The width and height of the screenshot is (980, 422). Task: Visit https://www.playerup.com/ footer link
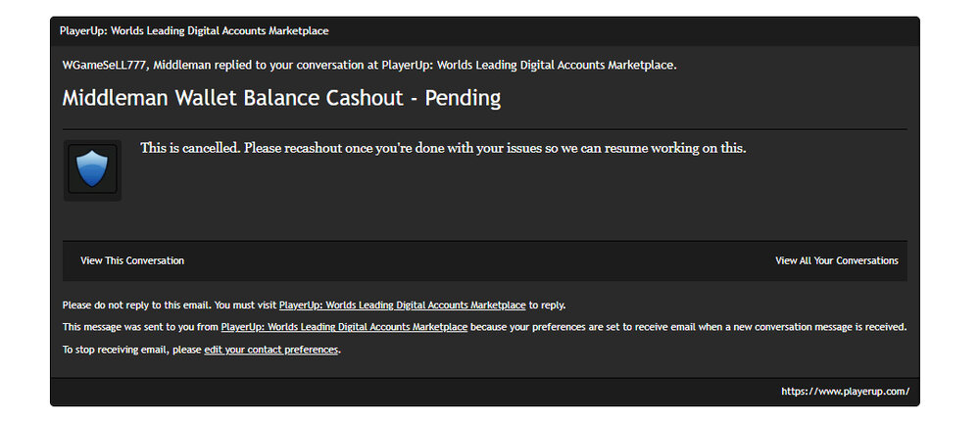click(x=846, y=392)
